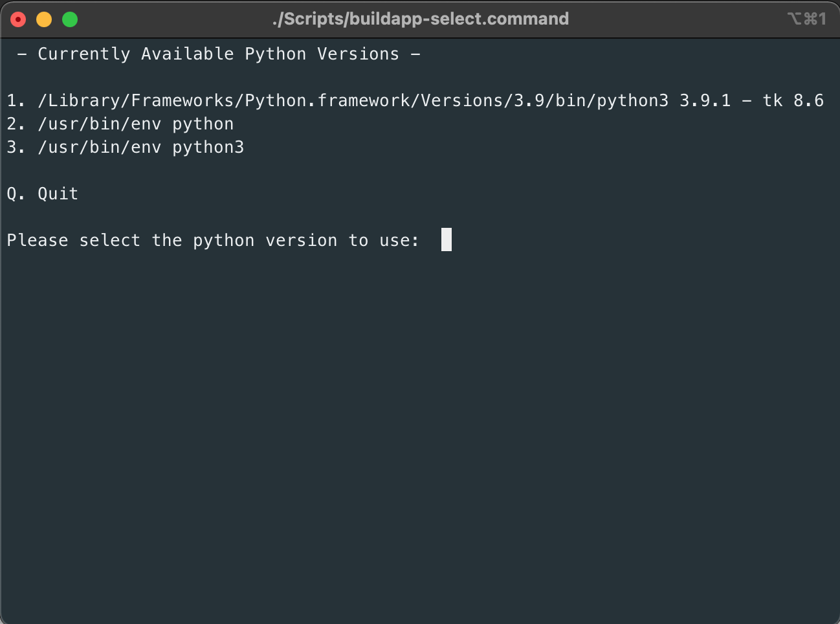Select option 3 /usr/bin/env python3
The image size is (840, 624).
pos(125,147)
